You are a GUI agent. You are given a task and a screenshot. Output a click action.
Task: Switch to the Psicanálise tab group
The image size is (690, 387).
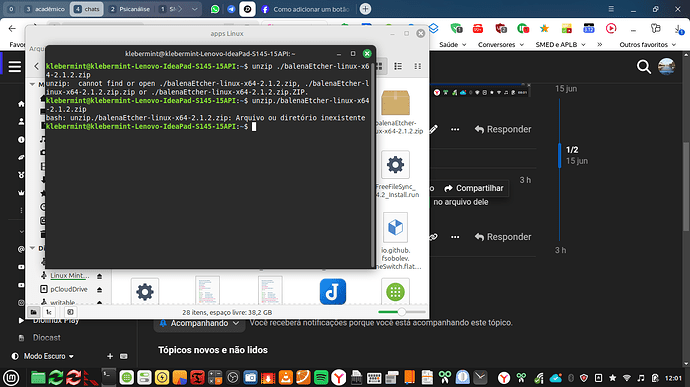[129, 9]
